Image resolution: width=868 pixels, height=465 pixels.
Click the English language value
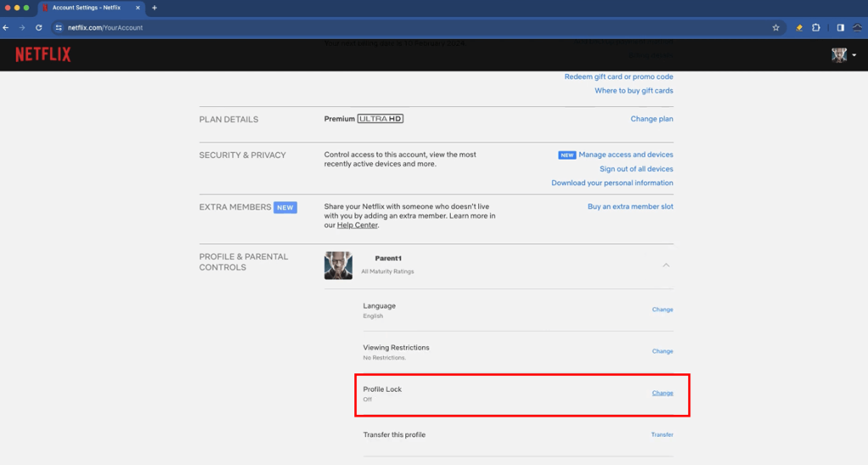(x=373, y=316)
